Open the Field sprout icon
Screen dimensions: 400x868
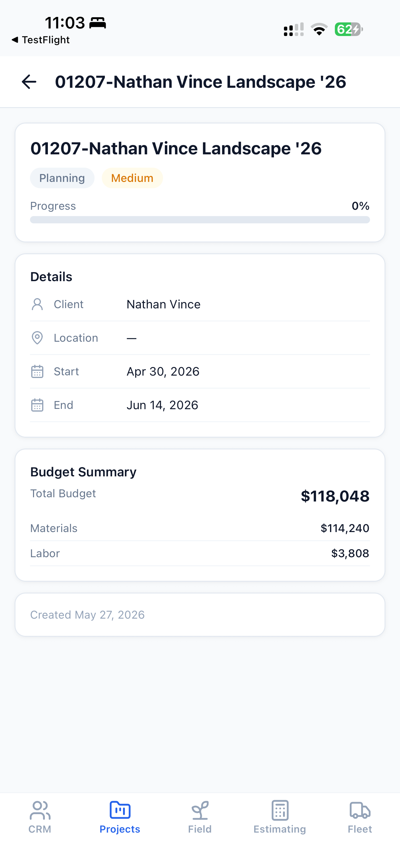click(200, 810)
